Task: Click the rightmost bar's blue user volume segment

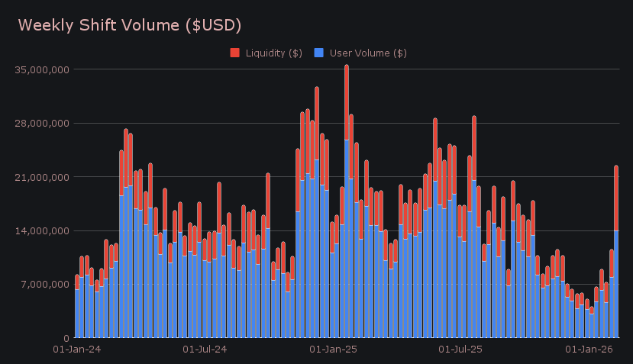Action: (616, 284)
